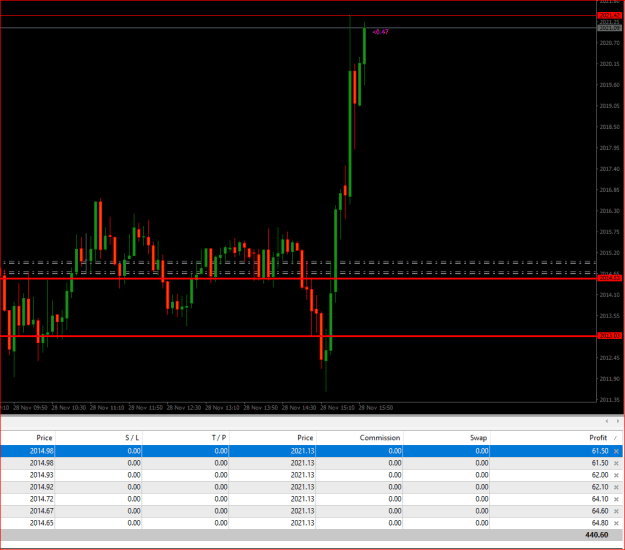Click the 28 Nov 10:30 time label
Viewport: 625px width, 550px height.
[x=69, y=408]
